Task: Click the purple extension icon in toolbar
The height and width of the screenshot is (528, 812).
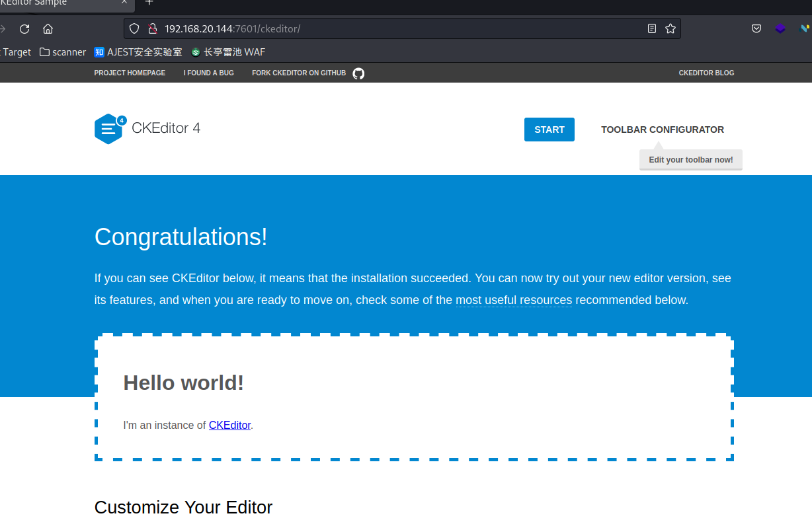Action: 780,29
